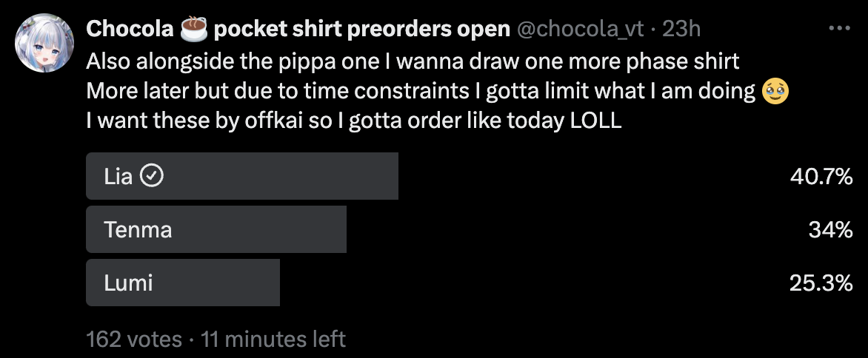Click the line about time constraints
This screenshot has height=358, width=868.
point(422,90)
